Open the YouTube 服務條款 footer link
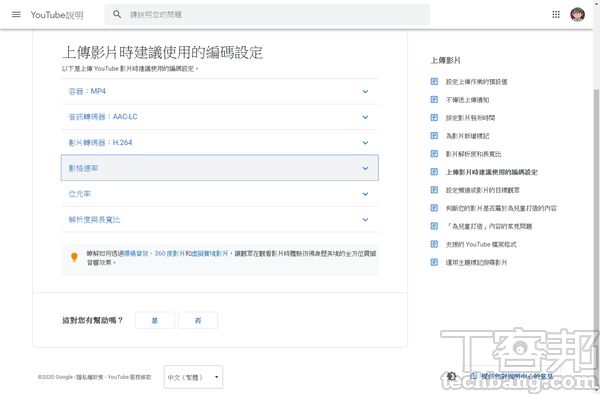Image resolution: width=600 pixels, height=394 pixels. tap(129, 377)
